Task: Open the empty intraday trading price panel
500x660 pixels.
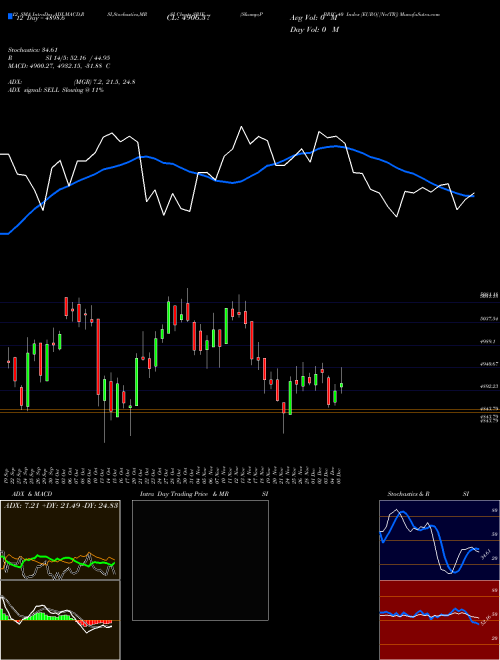Action: click(200, 560)
